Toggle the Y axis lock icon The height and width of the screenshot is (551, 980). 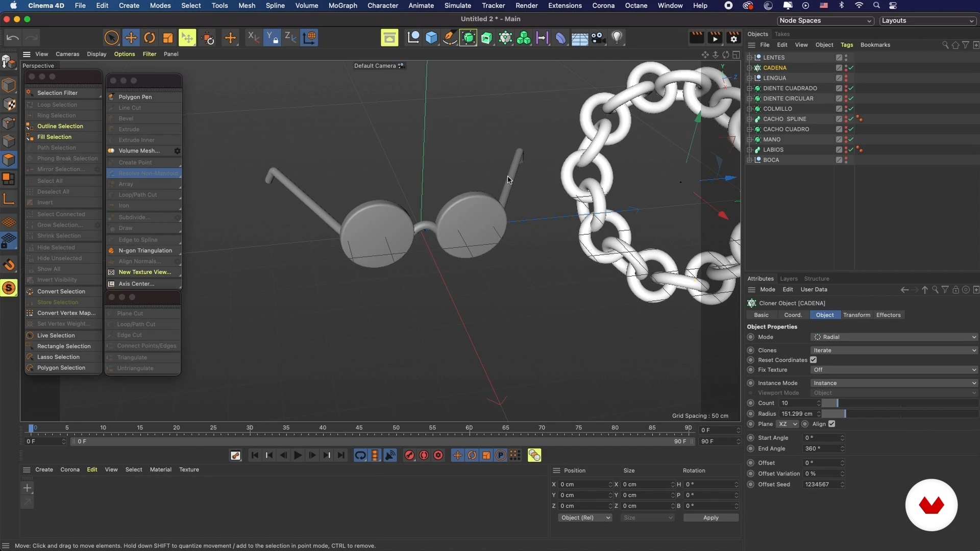pyautogui.click(x=272, y=37)
